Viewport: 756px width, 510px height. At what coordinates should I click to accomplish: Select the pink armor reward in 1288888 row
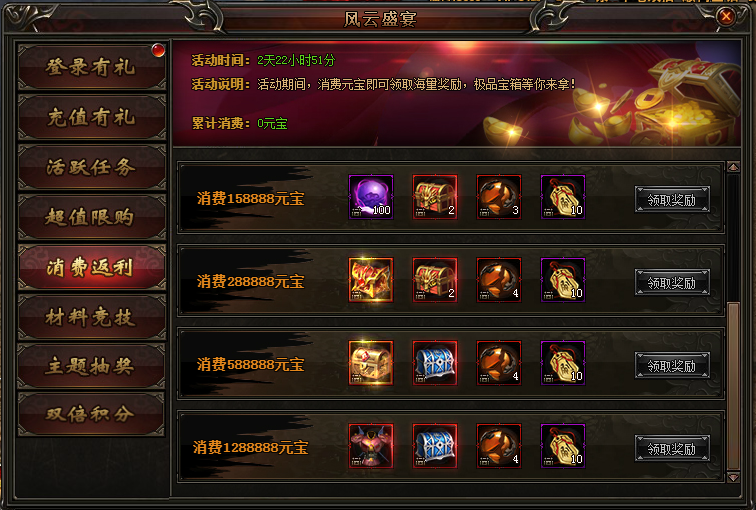[x=371, y=446]
